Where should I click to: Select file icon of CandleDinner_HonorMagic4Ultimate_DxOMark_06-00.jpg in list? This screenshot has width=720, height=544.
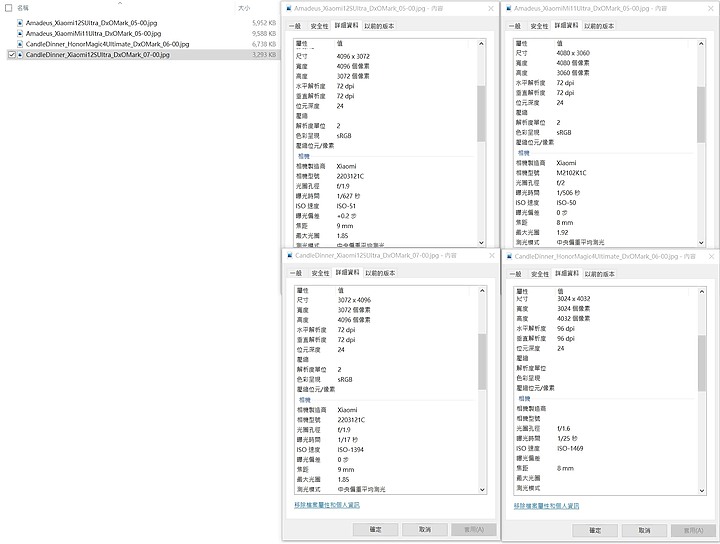coord(20,44)
